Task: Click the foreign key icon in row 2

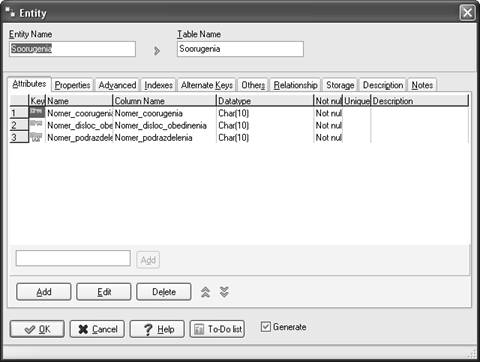Action: [x=36, y=125]
